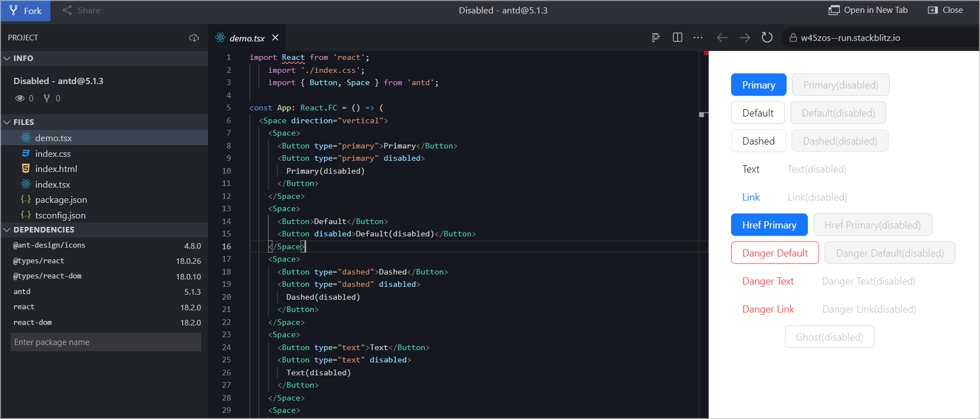This screenshot has height=419, width=980.
Task: Switch to the demo.tsx editor tab
Action: click(247, 38)
